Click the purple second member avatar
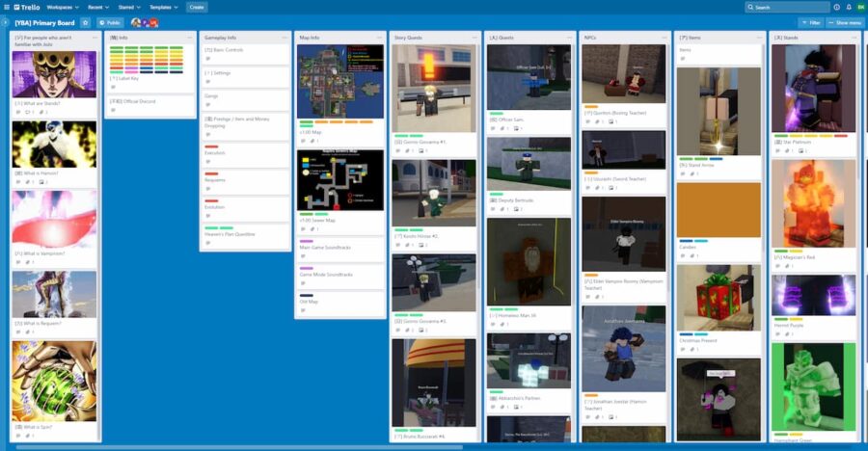 (145, 23)
